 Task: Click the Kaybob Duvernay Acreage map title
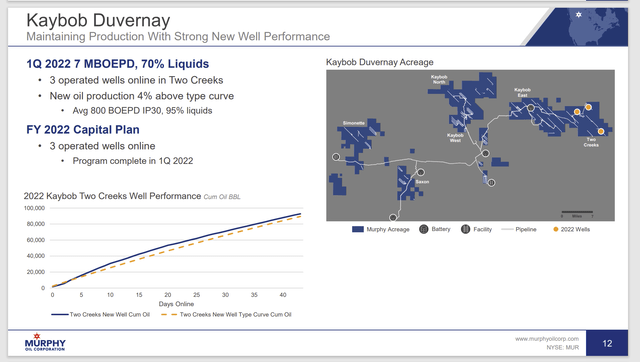[x=380, y=62]
